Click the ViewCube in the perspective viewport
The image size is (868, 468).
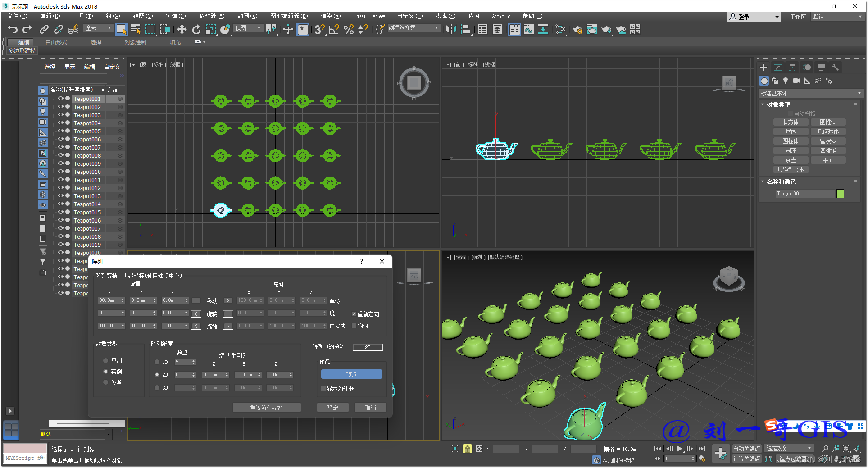[729, 277]
